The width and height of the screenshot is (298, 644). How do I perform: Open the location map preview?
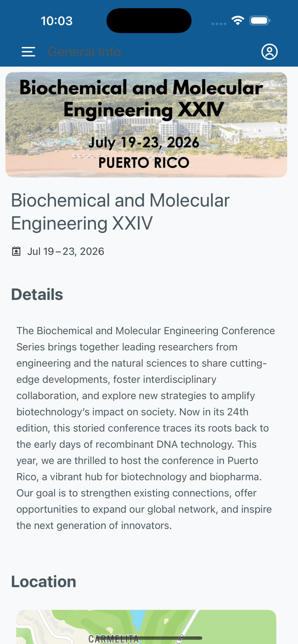click(146, 627)
